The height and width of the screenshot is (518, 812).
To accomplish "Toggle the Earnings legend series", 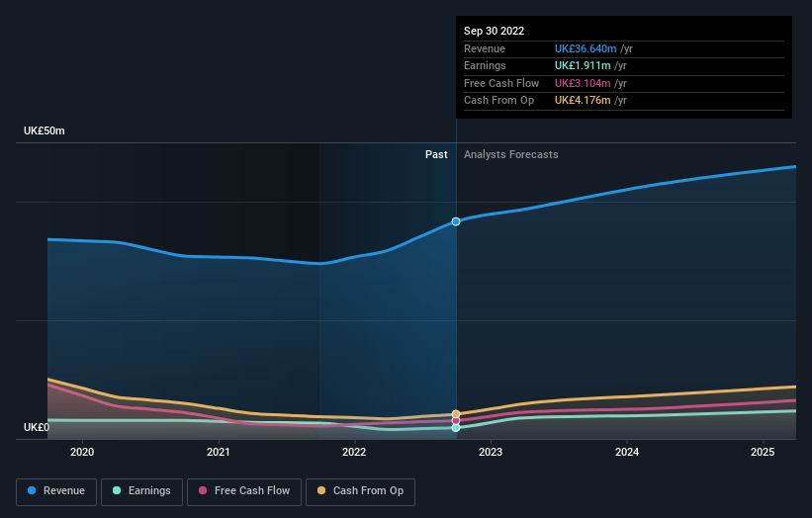I will pos(141,491).
